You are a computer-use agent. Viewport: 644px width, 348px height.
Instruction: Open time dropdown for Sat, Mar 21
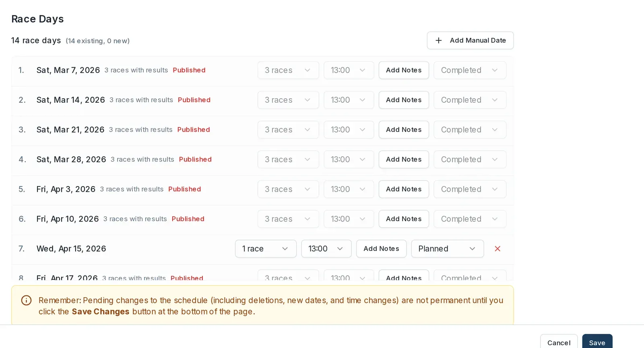click(349, 130)
